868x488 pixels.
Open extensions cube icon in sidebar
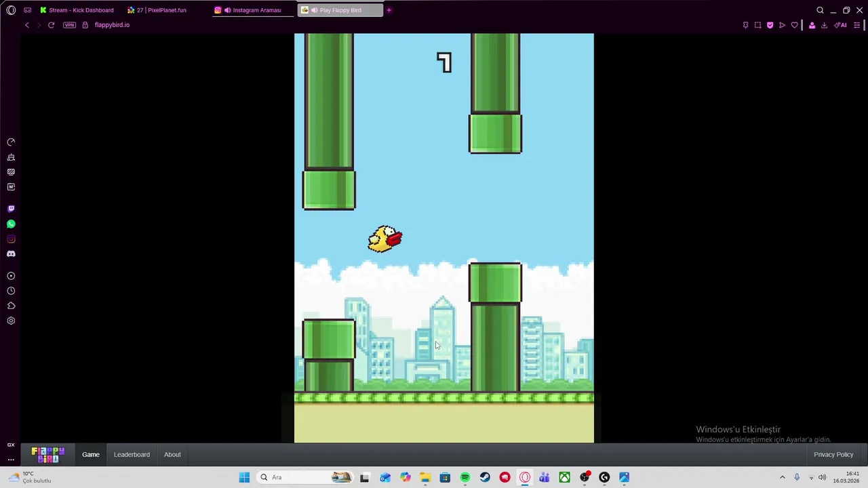pos(11,306)
